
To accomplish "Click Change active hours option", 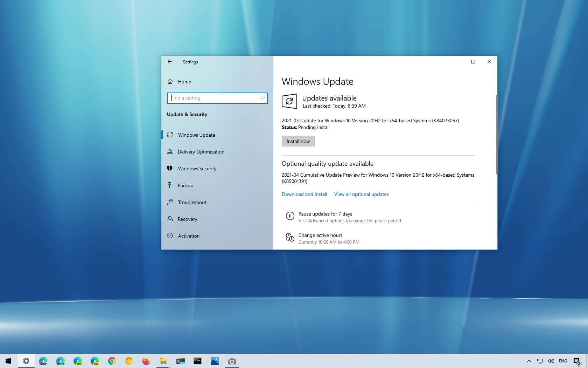I will (320, 235).
